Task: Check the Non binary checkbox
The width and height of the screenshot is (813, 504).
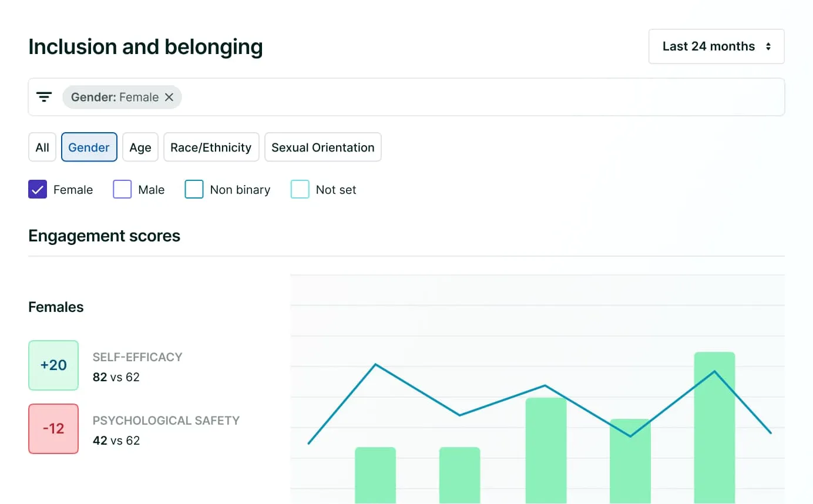Action: click(x=194, y=190)
